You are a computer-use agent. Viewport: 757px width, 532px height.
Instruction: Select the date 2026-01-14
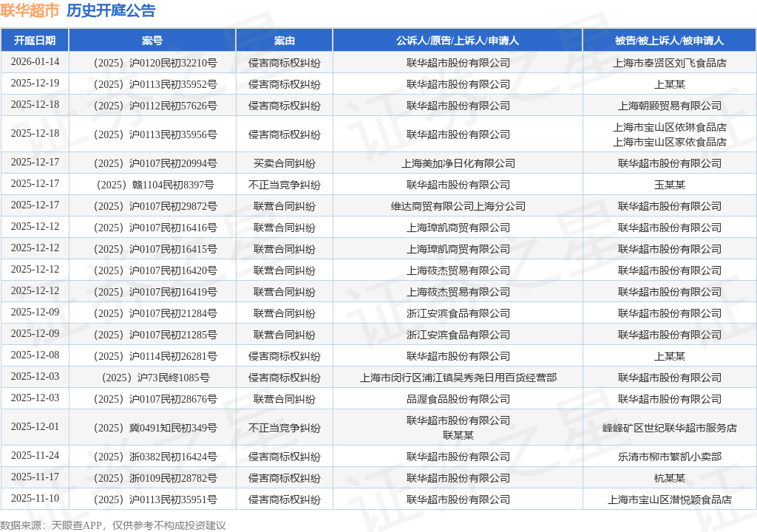(35, 62)
